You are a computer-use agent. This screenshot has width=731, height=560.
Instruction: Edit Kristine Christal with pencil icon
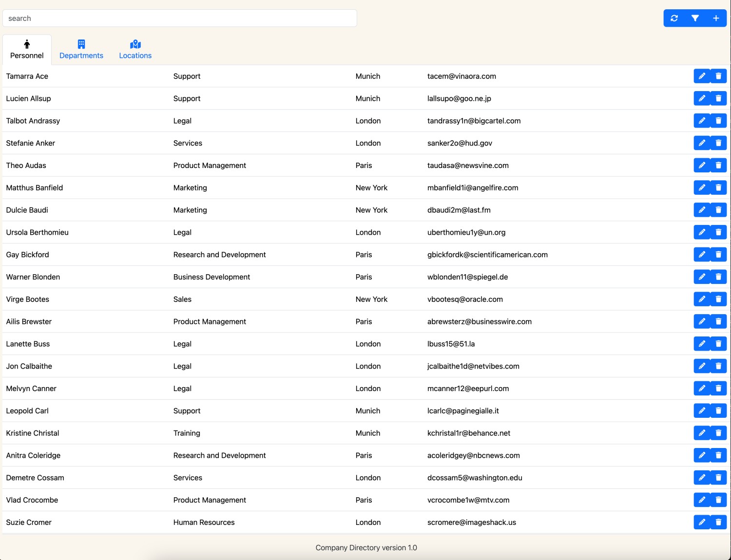tap(702, 433)
